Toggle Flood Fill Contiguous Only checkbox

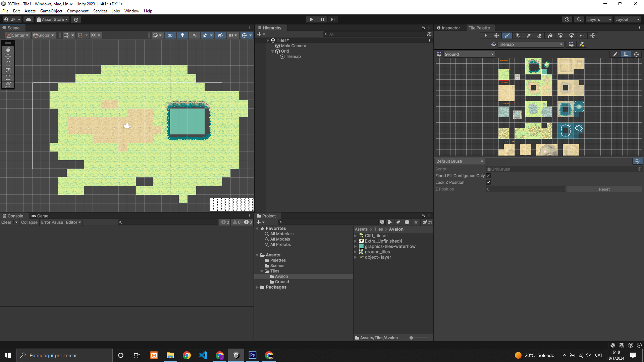(488, 176)
